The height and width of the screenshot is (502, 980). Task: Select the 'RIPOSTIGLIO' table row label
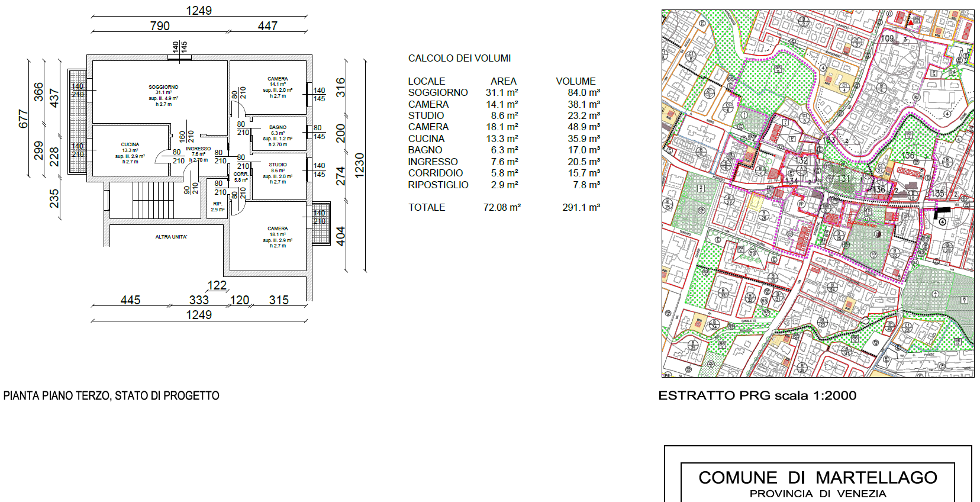click(438, 185)
